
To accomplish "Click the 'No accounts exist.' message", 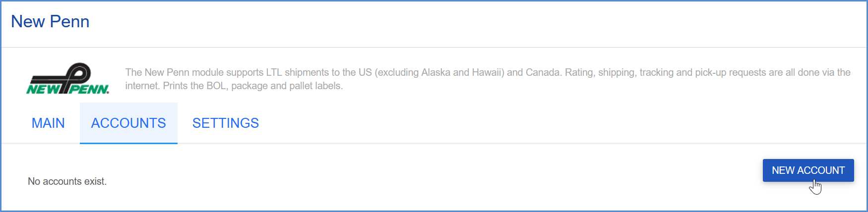I will pos(67,181).
